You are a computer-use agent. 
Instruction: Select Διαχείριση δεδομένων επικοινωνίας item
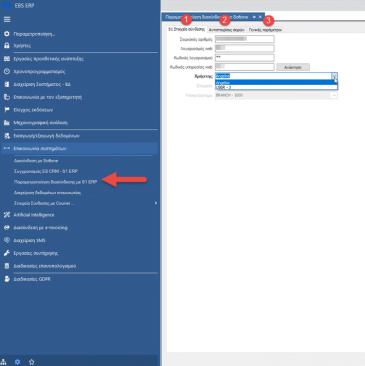[x=47, y=193]
